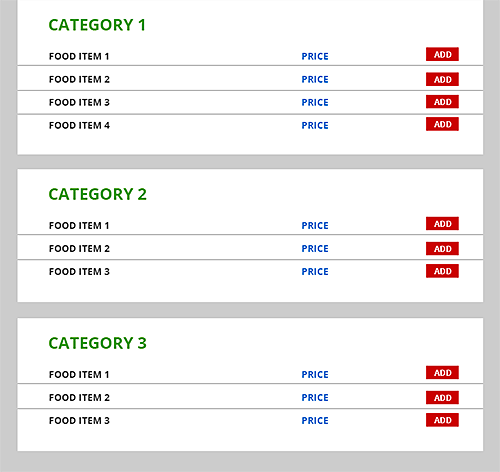Add Food Item 4 in Category 1
The image size is (500, 472).
point(442,124)
